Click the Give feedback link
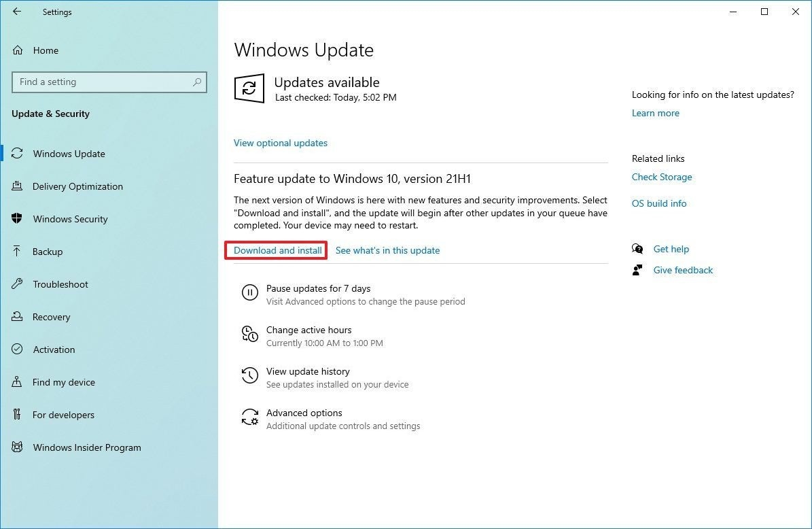Screen dimensions: 812x529 [x=682, y=270]
